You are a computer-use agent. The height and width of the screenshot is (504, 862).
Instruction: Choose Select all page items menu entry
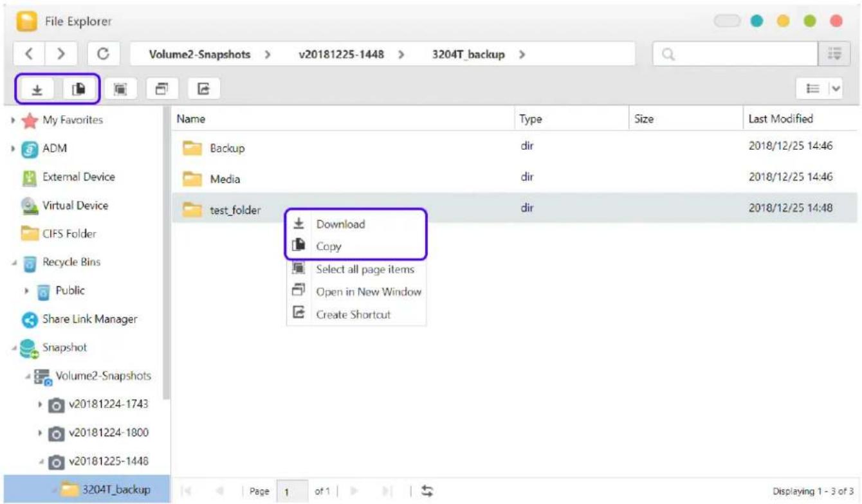(x=356, y=269)
